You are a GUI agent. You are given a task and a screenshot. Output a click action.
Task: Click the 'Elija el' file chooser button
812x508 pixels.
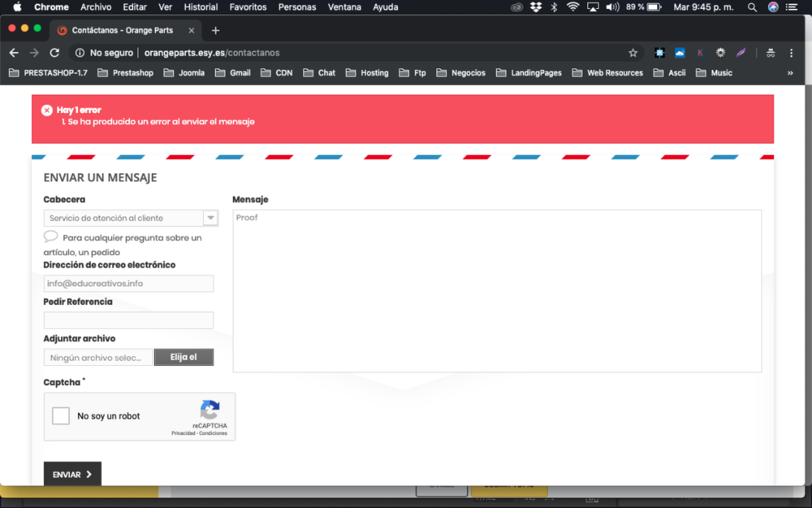184,357
